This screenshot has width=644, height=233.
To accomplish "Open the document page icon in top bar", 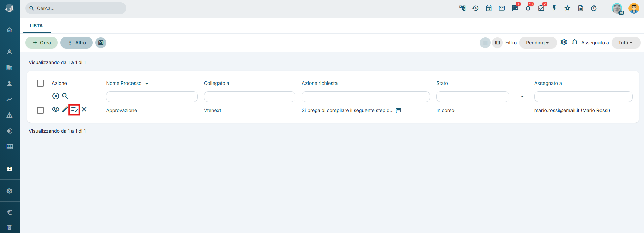I will click(x=581, y=8).
